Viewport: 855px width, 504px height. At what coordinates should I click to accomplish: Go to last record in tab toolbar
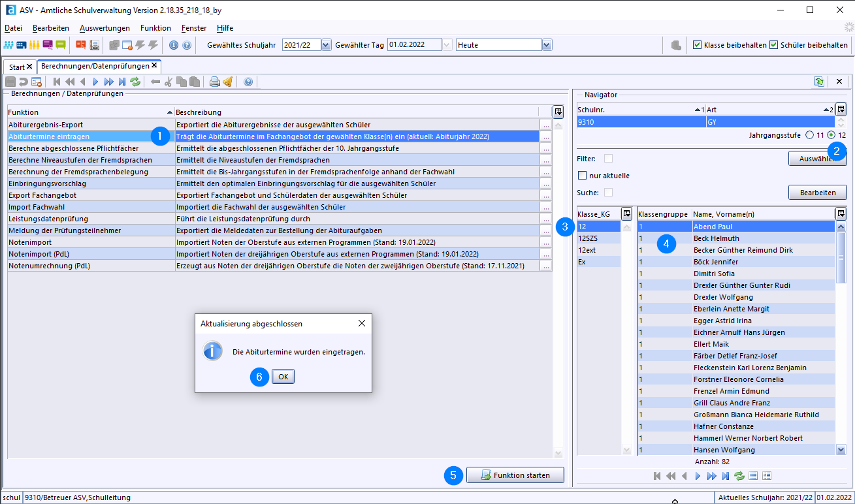click(122, 82)
